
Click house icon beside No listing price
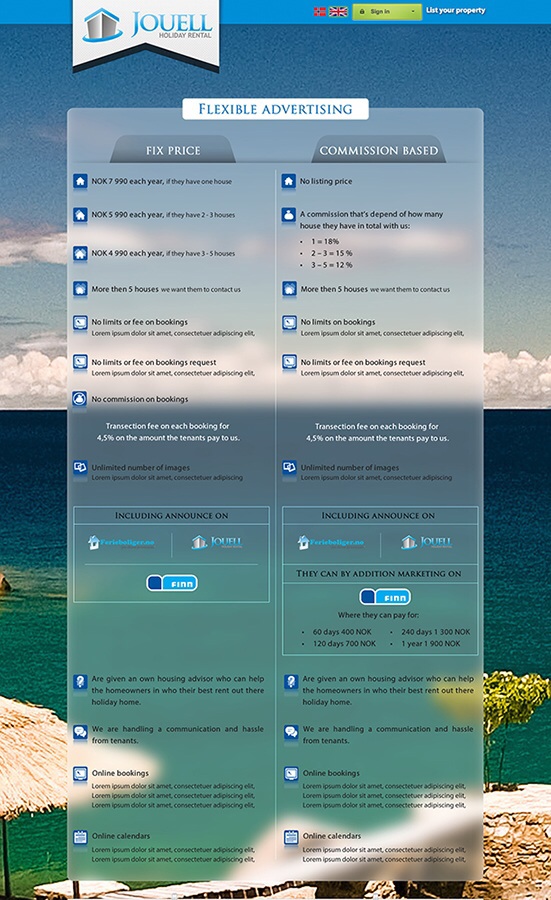coord(289,181)
